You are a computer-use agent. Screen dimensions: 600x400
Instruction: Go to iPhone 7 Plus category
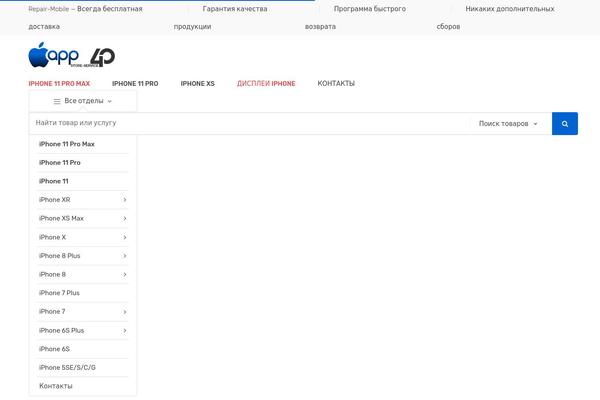59,293
